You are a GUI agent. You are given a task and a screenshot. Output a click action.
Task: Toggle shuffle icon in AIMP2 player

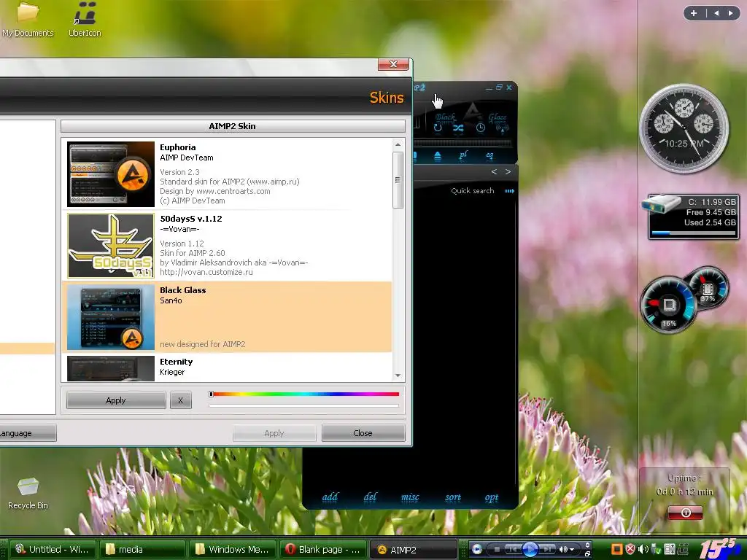point(458,128)
